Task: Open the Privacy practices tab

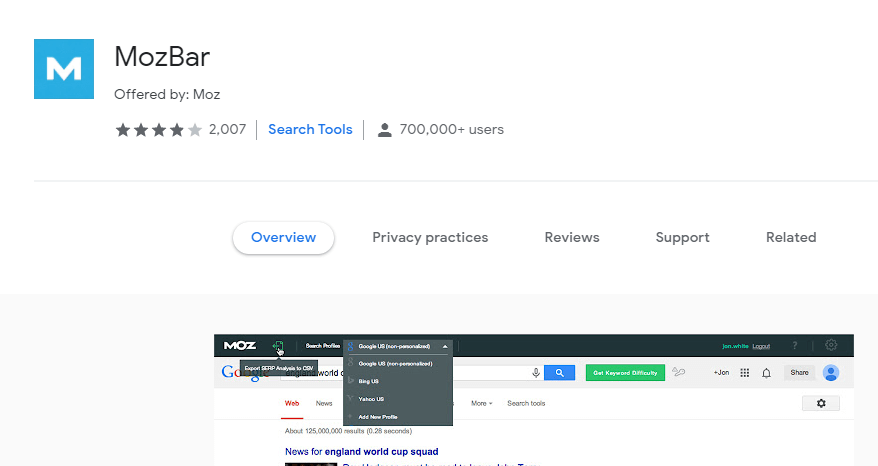Action: [430, 237]
